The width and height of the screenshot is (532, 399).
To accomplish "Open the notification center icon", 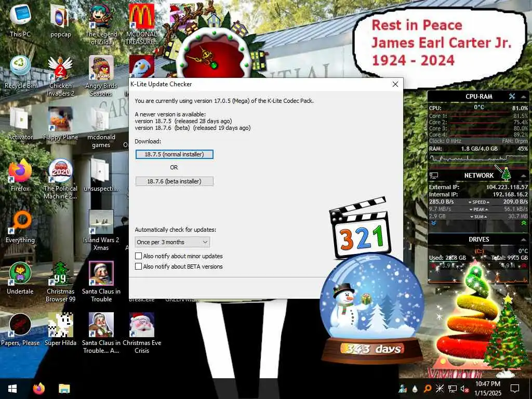I will [x=515, y=389].
